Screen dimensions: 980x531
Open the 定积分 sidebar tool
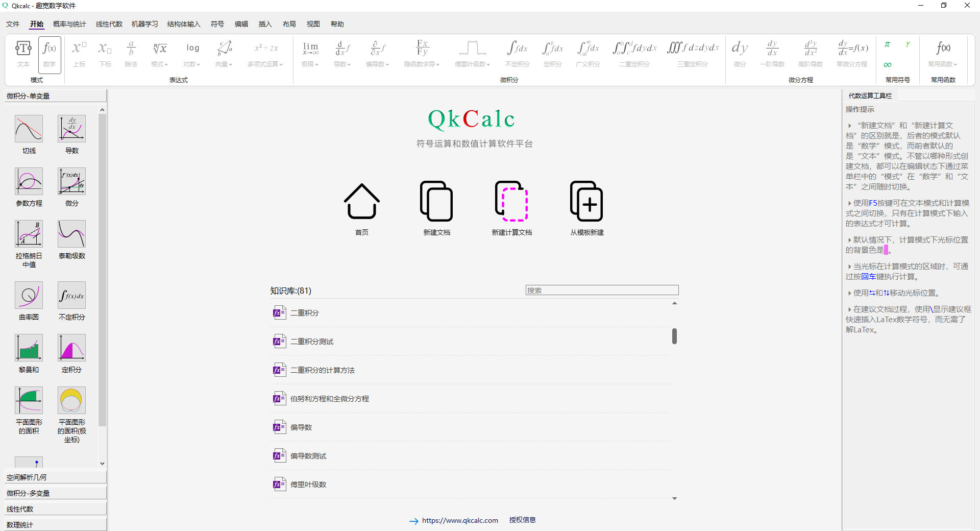(72, 348)
